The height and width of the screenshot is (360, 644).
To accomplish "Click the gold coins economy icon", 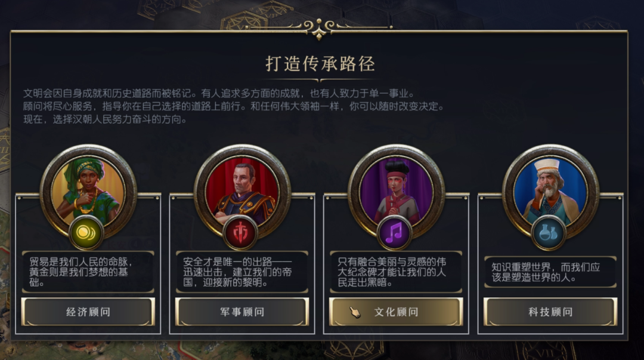I will (86, 233).
